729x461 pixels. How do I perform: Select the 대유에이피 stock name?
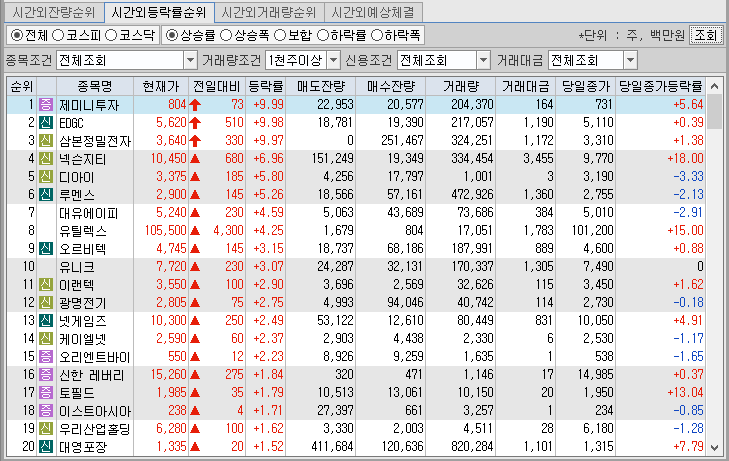click(x=88, y=213)
